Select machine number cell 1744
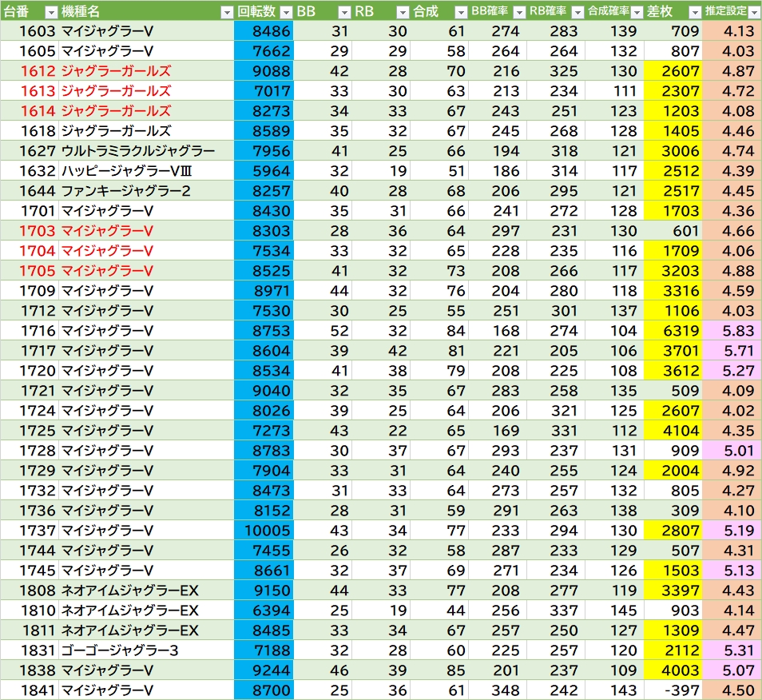Image resolution: width=762 pixels, height=700 pixels. [x=30, y=551]
